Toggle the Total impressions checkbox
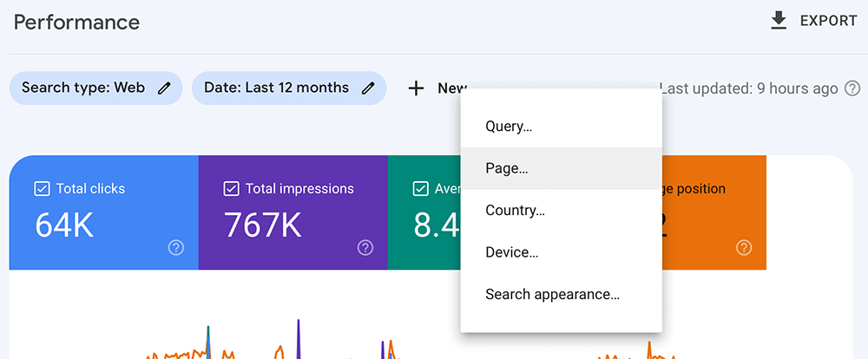 click(x=232, y=189)
